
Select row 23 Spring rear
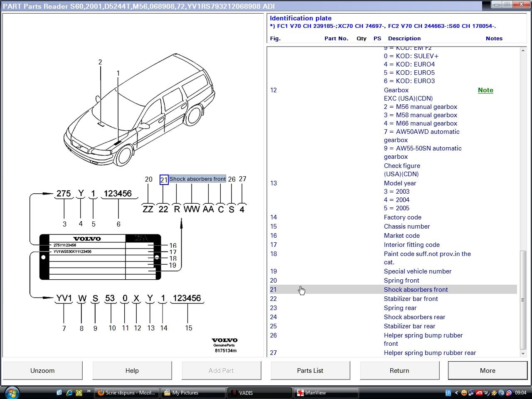393,308
